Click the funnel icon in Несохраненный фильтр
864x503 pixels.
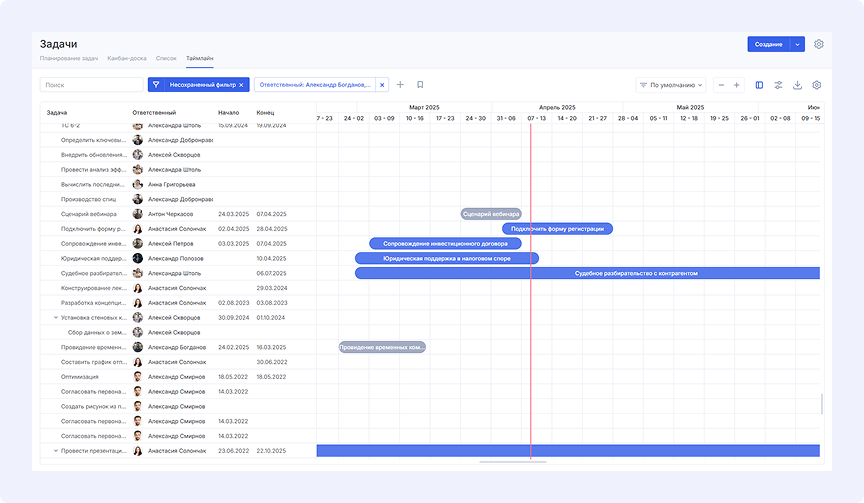tap(156, 85)
